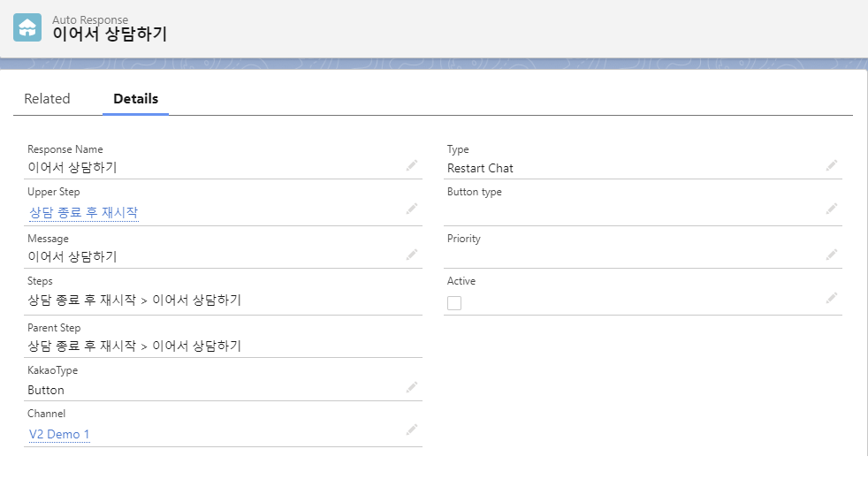Edit the Message field via pencil icon
Image resolution: width=868 pixels, height=487 pixels.
pos(411,255)
